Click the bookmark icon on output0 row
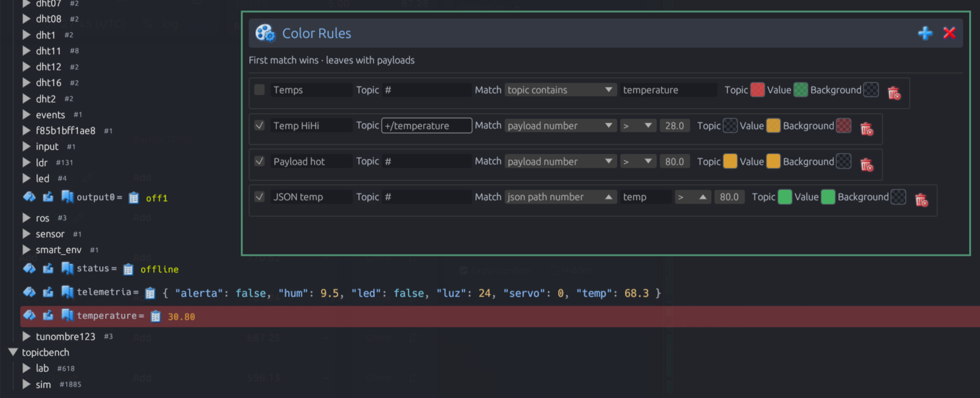The height and width of the screenshot is (398, 980). tap(67, 197)
